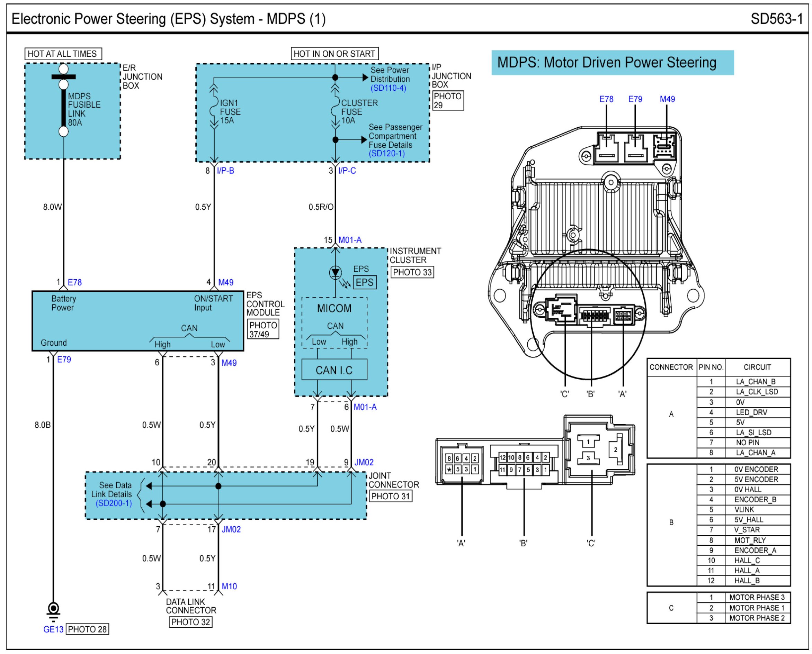Click the MICOM block in cluster

[334, 309]
